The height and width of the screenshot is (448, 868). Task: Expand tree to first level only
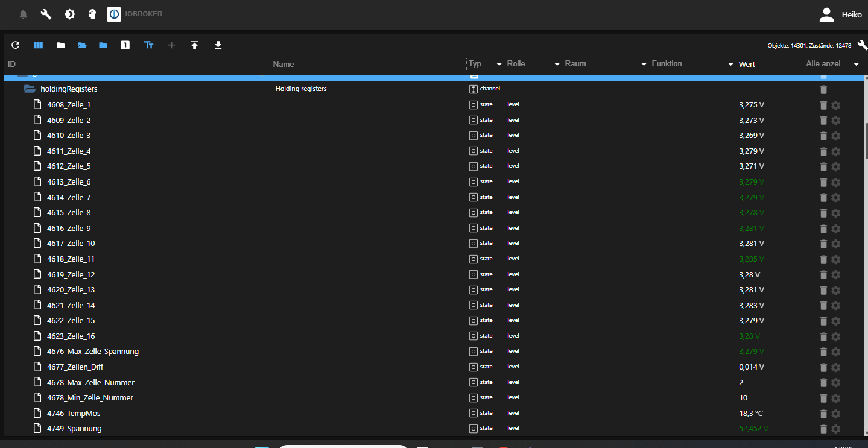point(125,45)
